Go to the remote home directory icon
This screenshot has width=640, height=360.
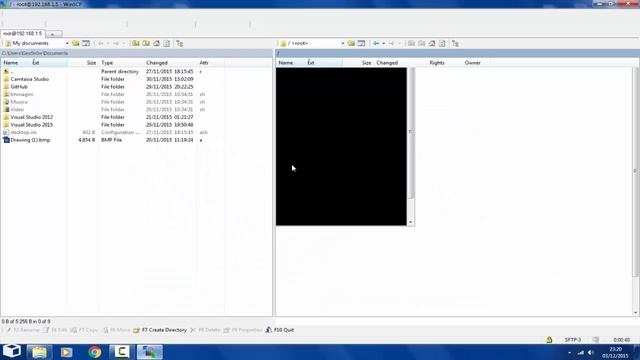tap(432, 43)
